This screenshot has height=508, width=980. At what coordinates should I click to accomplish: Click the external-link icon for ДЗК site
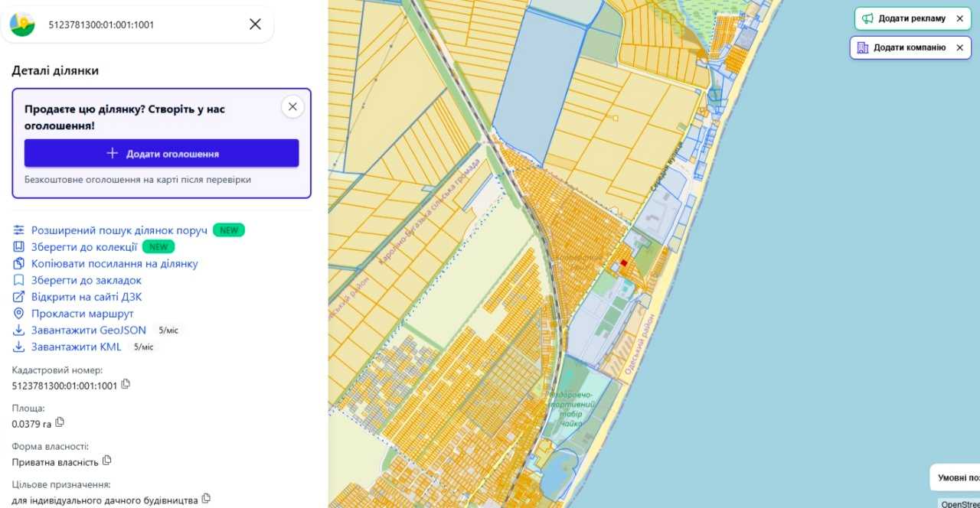(19, 297)
